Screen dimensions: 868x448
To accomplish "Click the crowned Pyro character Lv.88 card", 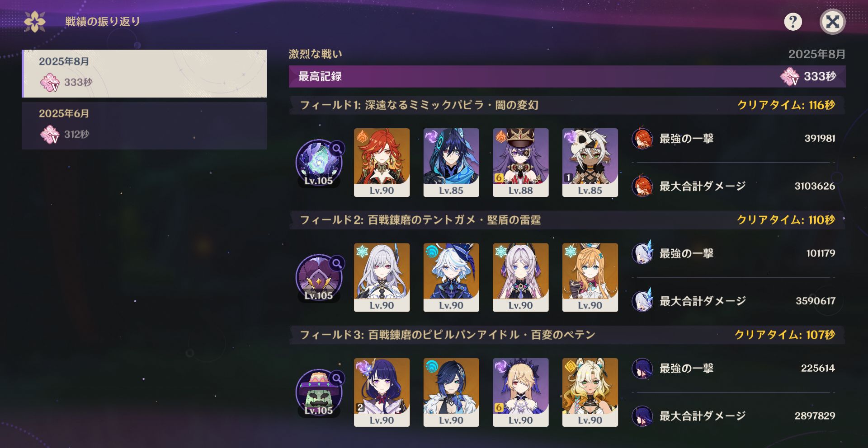I will click(520, 163).
